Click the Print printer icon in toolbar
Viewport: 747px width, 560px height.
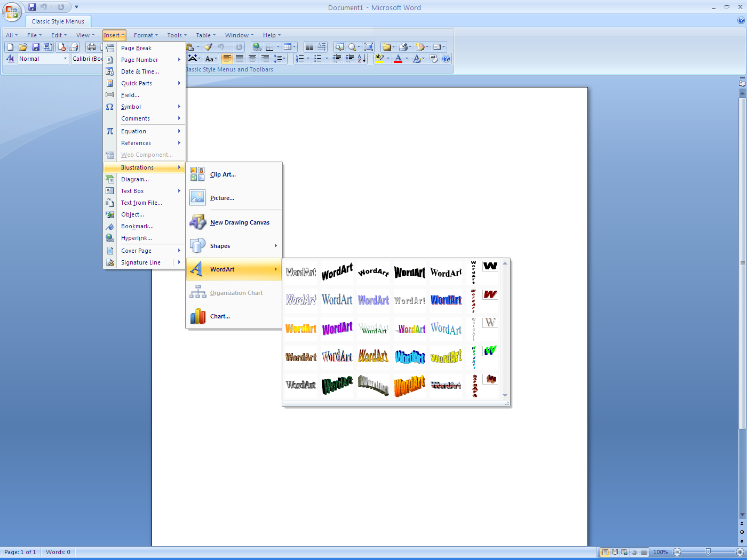[x=92, y=47]
